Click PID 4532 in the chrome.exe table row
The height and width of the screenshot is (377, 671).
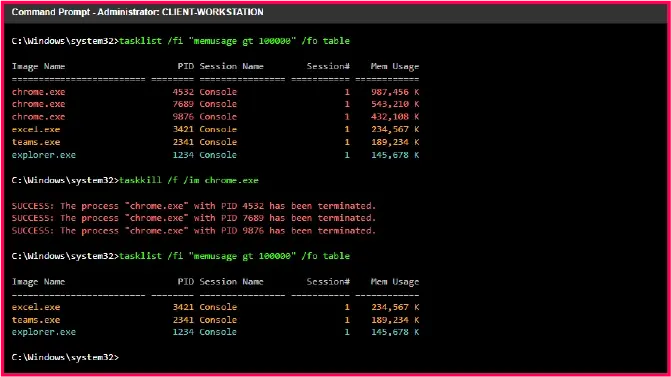183,92
